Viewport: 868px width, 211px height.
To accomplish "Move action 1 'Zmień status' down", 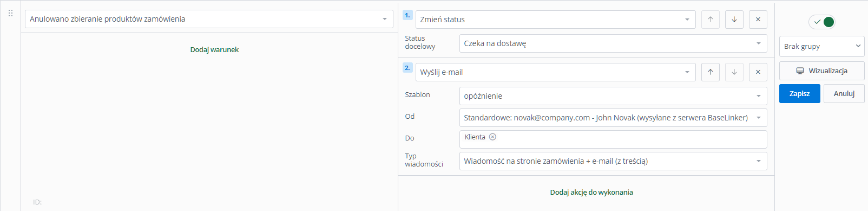I will point(734,20).
